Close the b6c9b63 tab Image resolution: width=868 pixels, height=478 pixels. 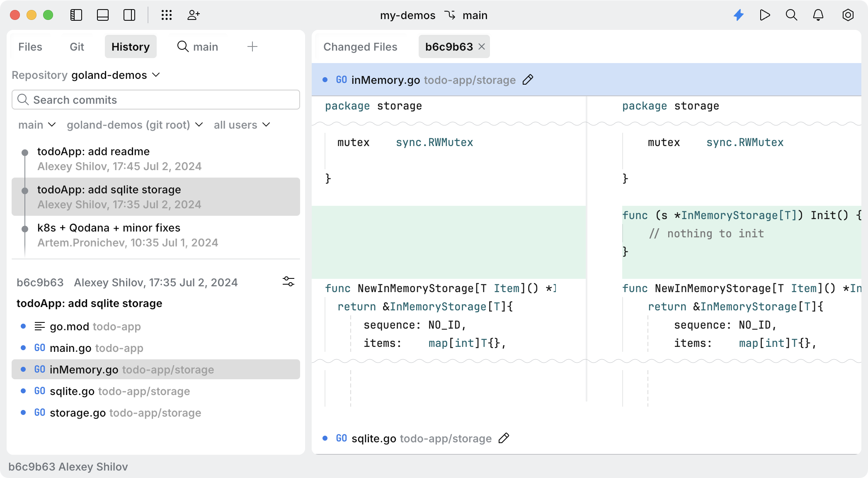pyautogui.click(x=482, y=47)
